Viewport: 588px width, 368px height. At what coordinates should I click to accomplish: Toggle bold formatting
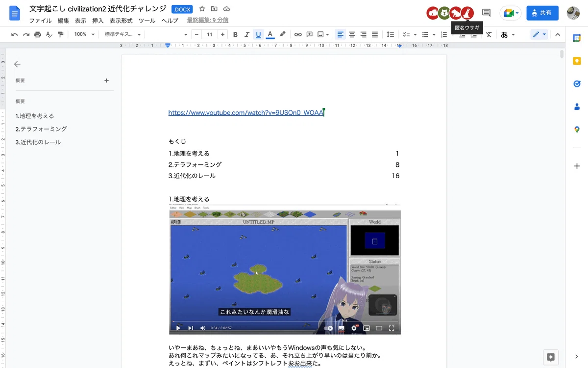pos(235,34)
